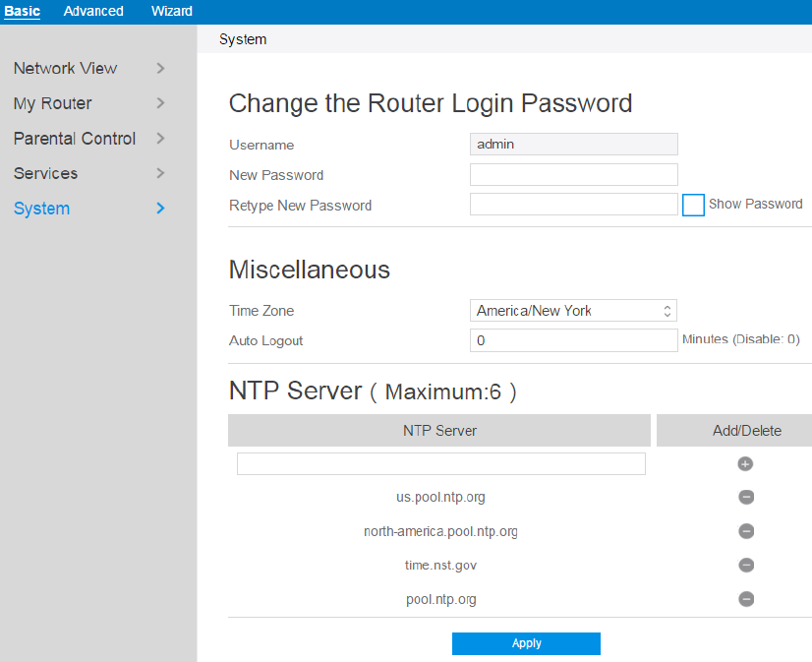The width and height of the screenshot is (812, 662).
Task: Expand the My Router sidebar menu
Action: tap(88, 103)
